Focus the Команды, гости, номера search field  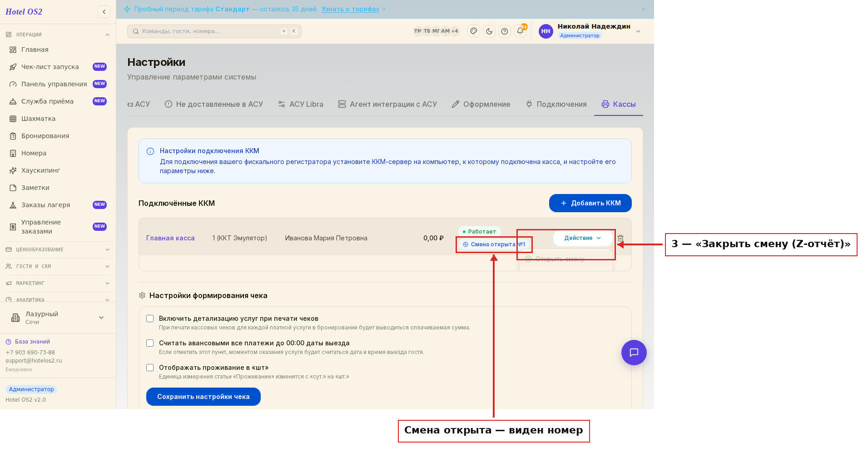click(214, 31)
